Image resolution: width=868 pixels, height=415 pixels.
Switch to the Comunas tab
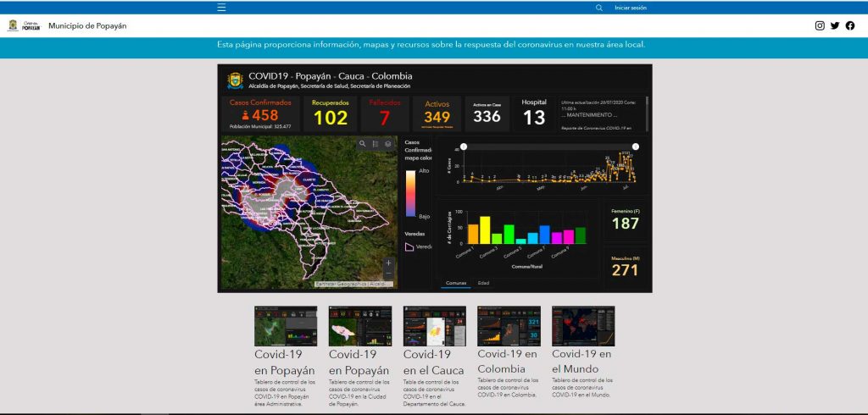point(456,284)
